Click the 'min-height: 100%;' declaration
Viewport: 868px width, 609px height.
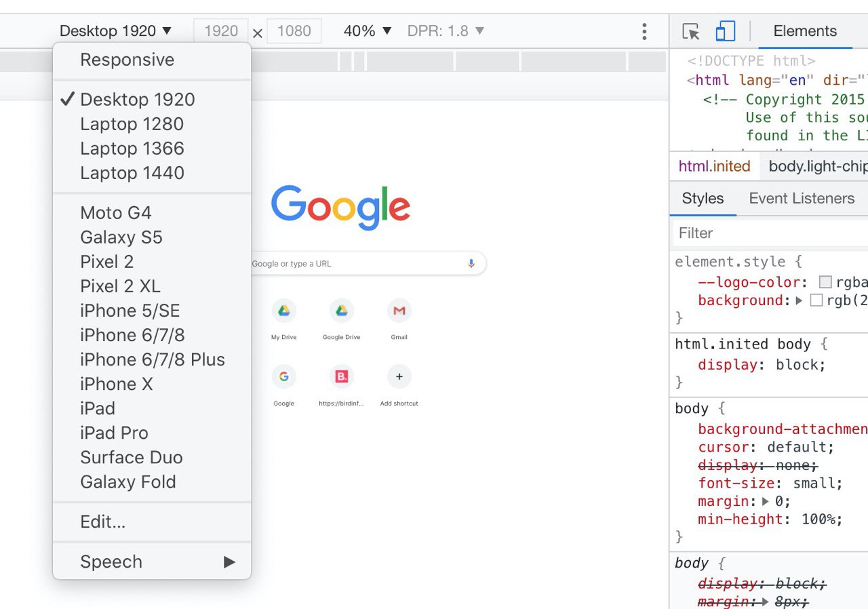click(x=770, y=519)
